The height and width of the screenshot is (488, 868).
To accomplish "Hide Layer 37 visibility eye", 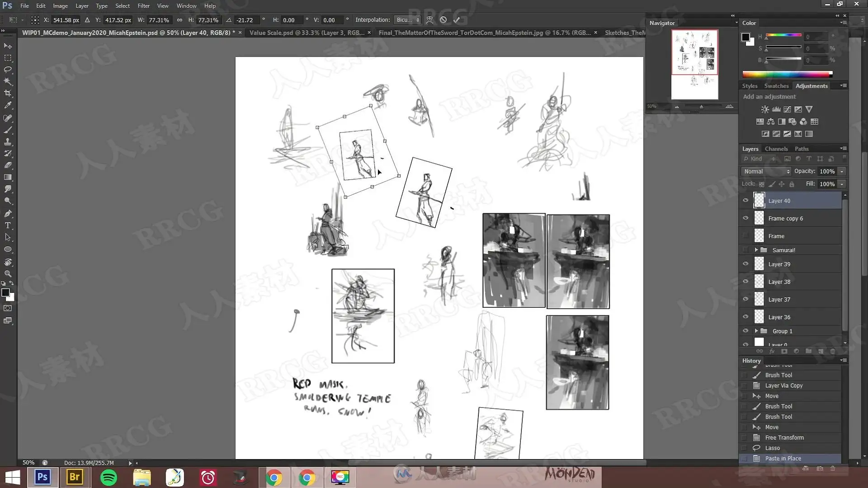I will click(745, 299).
